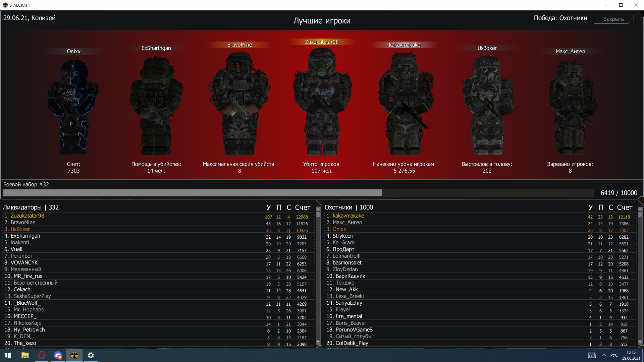The width and height of the screenshot is (644, 362).
Task: Click row 10. БариКадник
Action: 481,276
